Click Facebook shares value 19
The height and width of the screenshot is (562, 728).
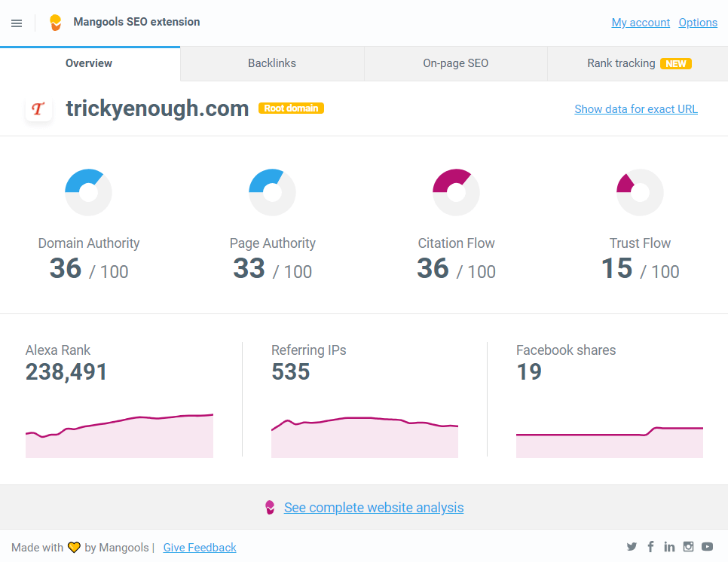[529, 371]
